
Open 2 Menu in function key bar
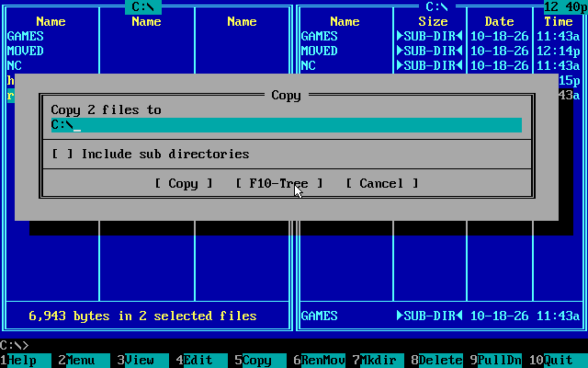point(84,360)
